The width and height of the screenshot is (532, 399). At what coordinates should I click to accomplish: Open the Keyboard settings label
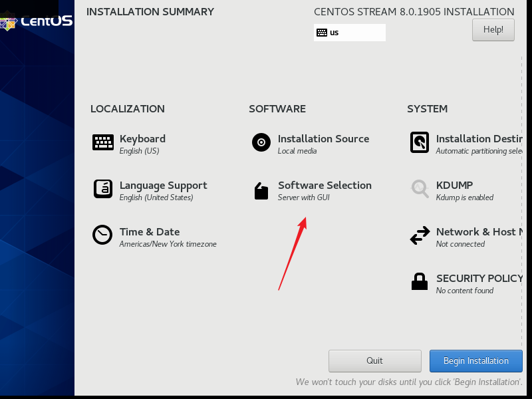[142, 139]
